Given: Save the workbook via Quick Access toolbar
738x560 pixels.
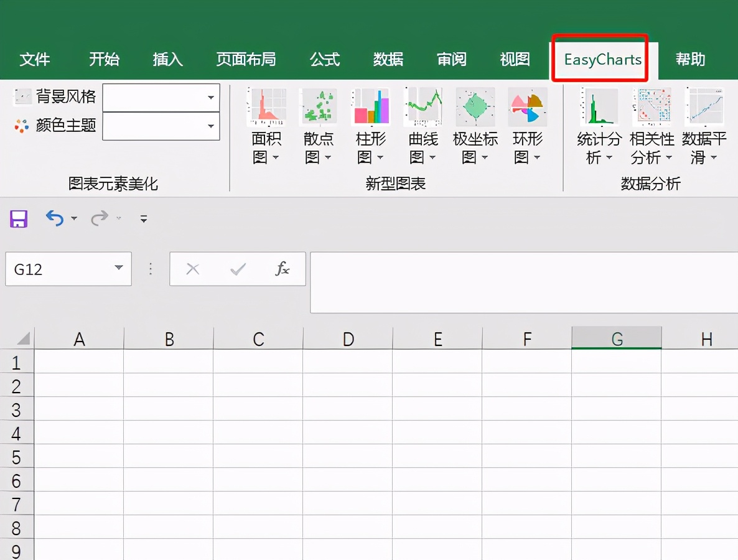Looking at the screenshot, I should (x=18, y=219).
